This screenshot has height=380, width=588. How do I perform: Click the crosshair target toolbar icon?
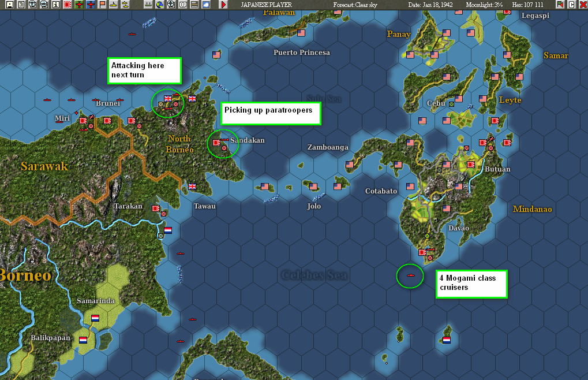tap(171, 5)
